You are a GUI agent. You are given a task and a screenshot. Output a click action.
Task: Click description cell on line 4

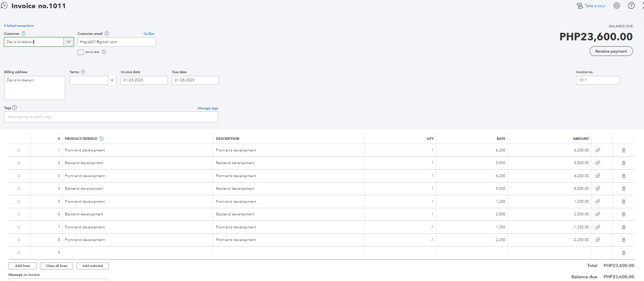click(x=289, y=189)
